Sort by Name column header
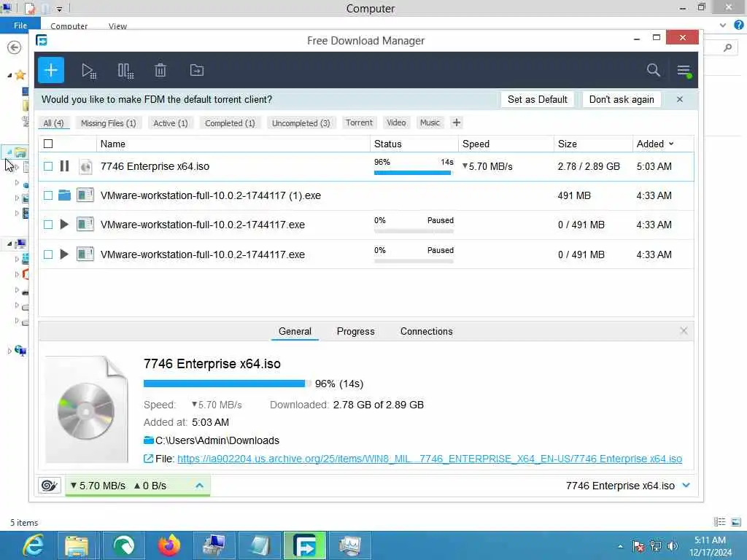This screenshot has height=560, width=747. click(x=113, y=144)
